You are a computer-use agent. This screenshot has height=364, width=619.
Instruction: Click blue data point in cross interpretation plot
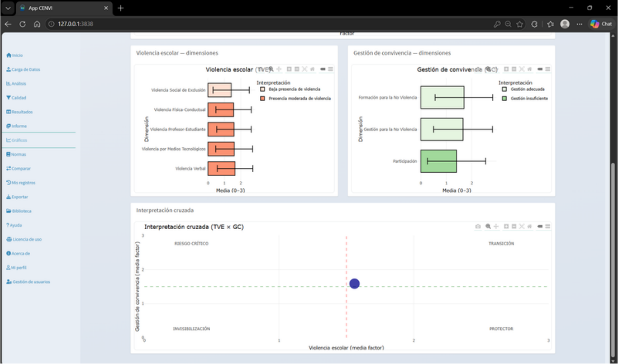point(354,283)
